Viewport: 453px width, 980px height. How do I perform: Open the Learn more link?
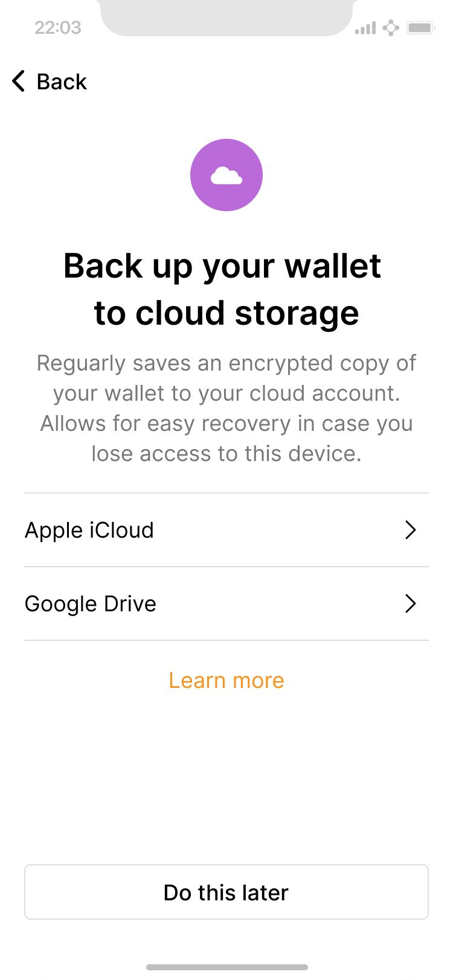pyautogui.click(x=226, y=681)
